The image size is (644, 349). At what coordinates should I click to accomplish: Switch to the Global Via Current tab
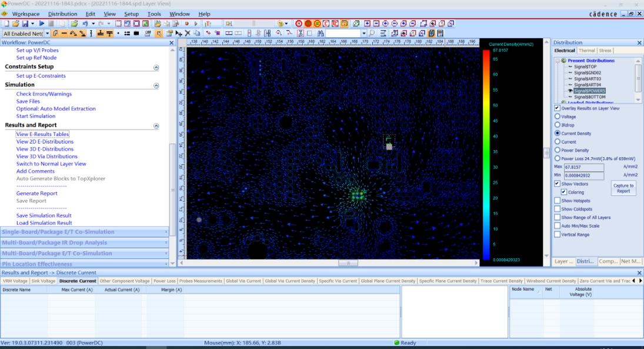pyautogui.click(x=243, y=281)
